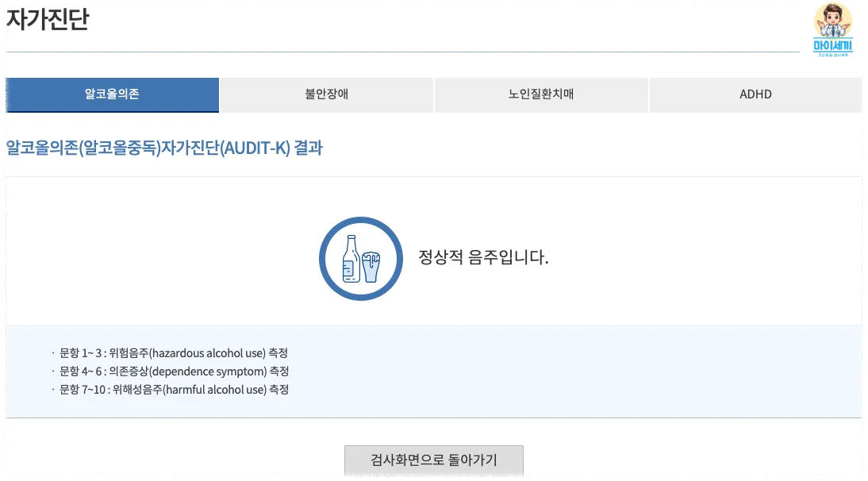Click the circular blue alcohol result icon
The width and height of the screenshot is (868, 481).
(361, 258)
